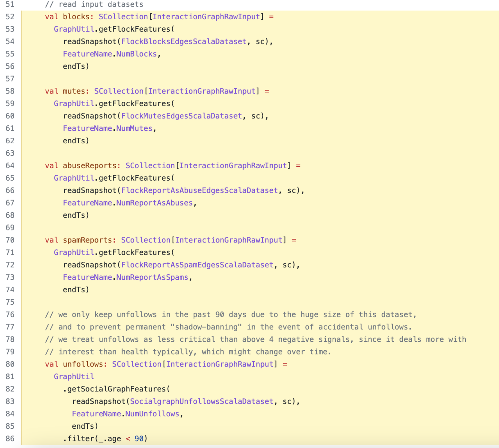Click line number 80 in the gutter

[x=10, y=364]
